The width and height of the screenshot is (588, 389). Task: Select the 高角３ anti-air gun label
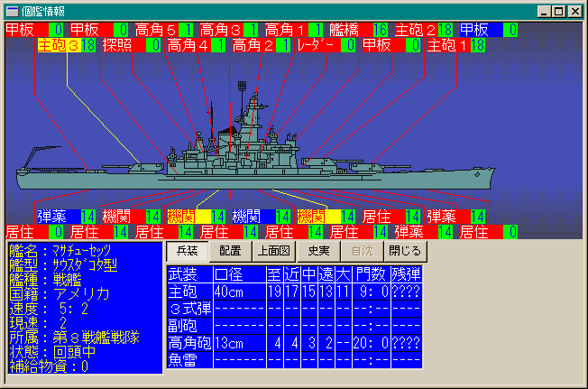[219, 30]
